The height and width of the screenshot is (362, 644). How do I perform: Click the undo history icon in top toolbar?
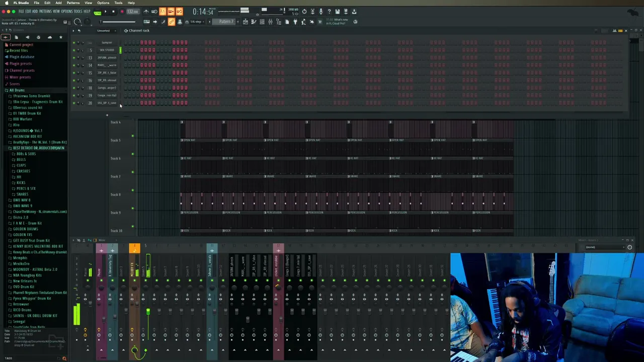click(x=304, y=12)
